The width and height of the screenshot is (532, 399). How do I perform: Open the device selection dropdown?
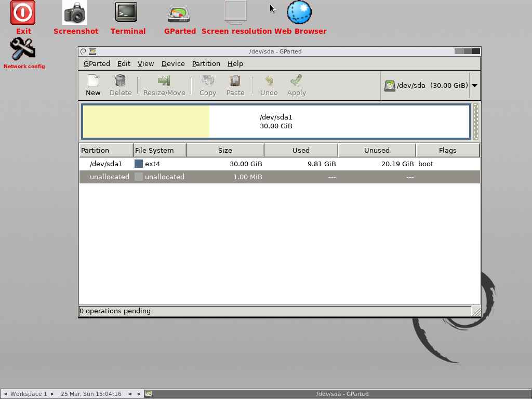[x=473, y=85]
